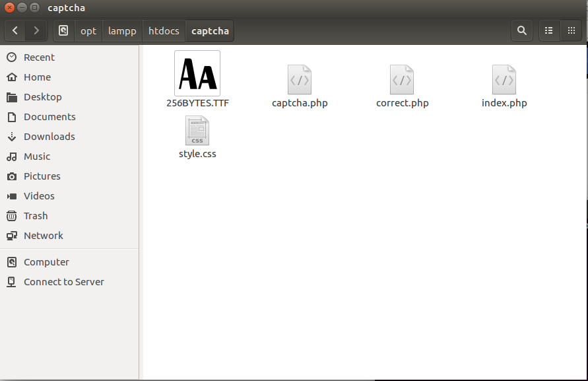The width and height of the screenshot is (588, 381).
Task: Open the root computer location icon in path bar
Action: point(64,30)
